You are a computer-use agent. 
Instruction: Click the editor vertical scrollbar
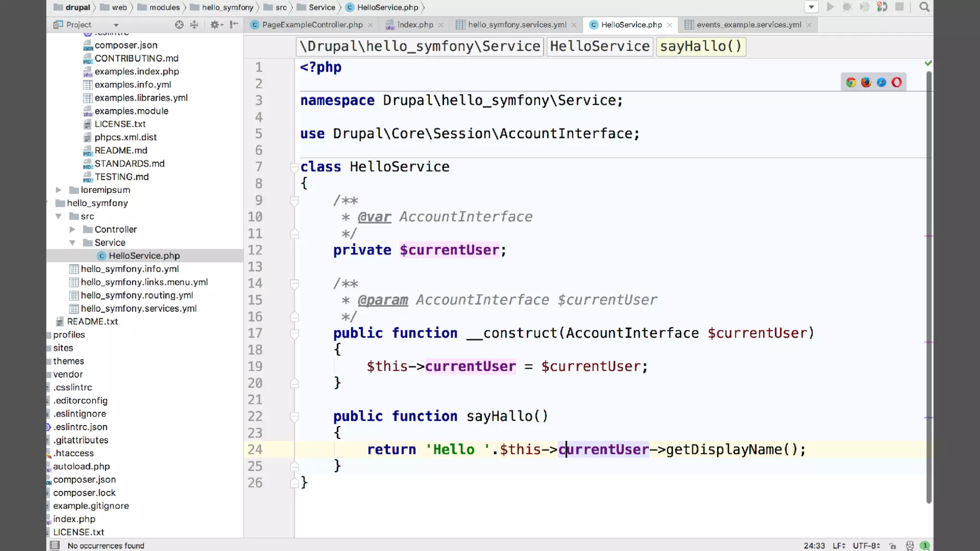(929, 287)
